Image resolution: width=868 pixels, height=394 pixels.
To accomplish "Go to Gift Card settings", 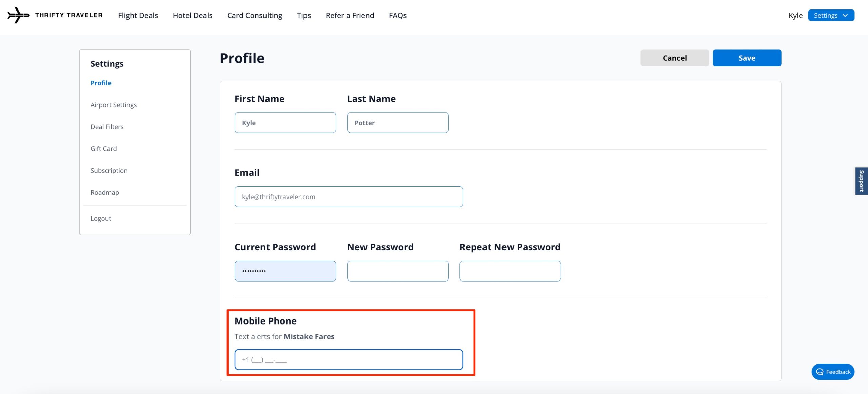I will [x=103, y=148].
